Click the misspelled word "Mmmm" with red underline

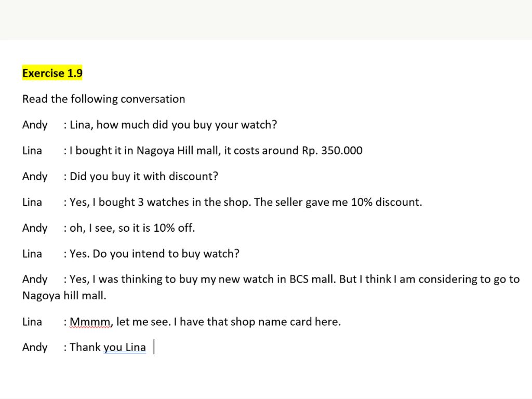coord(90,322)
